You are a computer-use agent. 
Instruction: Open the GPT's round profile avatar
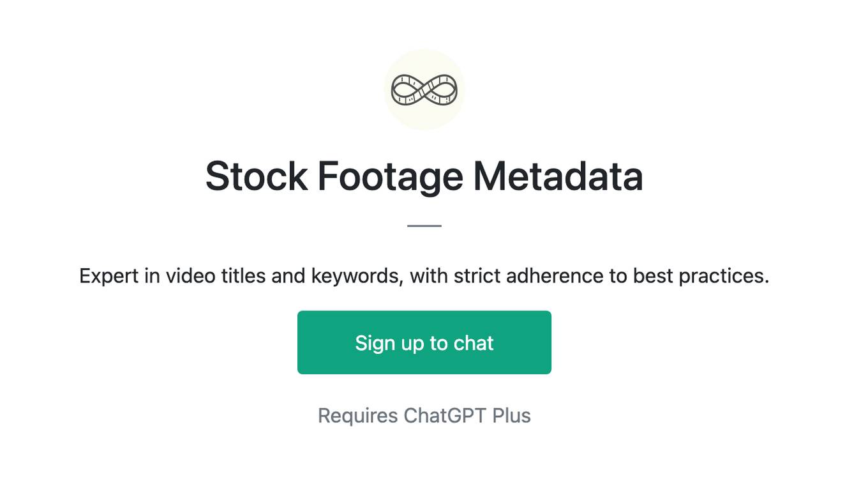424,89
